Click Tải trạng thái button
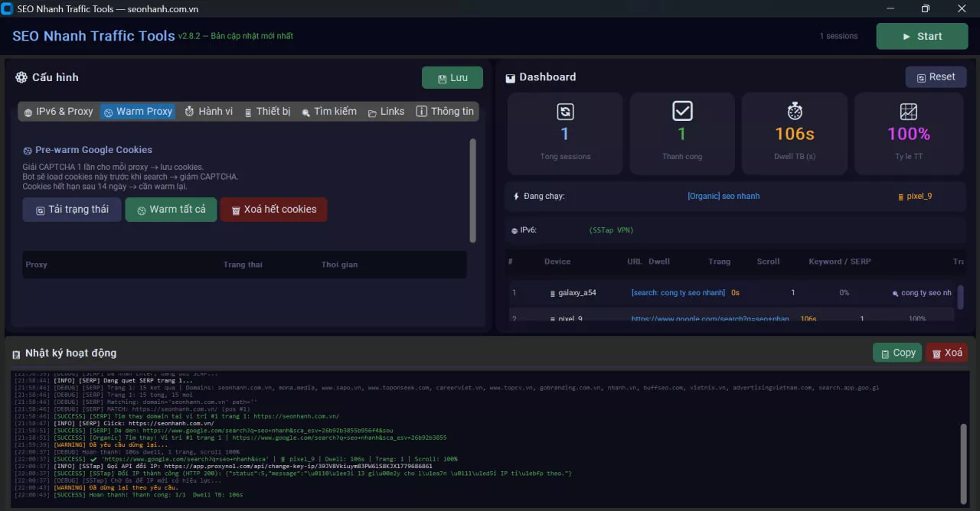This screenshot has height=511, width=980. (x=72, y=210)
